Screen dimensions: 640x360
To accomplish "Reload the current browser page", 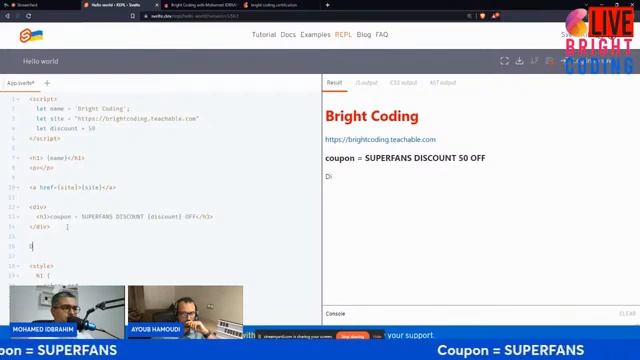I will pyautogui.click(x=29, y=16).
